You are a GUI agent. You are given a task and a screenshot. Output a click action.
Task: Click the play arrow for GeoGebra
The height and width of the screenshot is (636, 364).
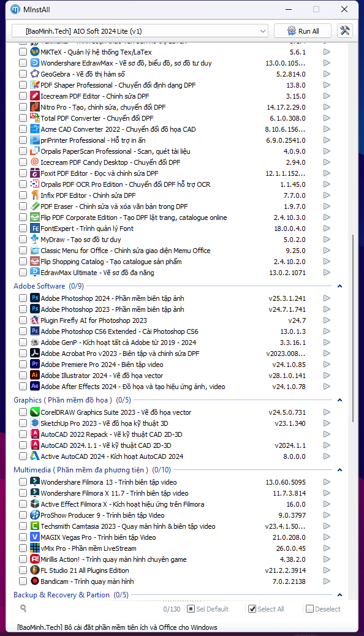click(327, 74)
